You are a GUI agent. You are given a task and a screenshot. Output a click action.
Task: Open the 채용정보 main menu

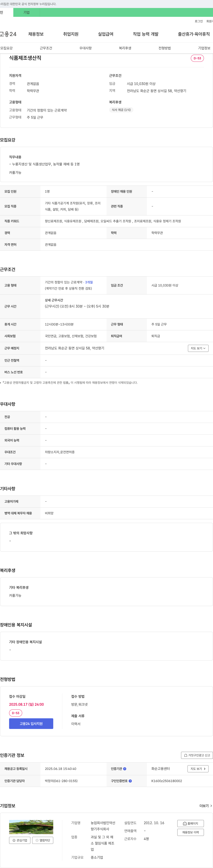coord(36,34)
